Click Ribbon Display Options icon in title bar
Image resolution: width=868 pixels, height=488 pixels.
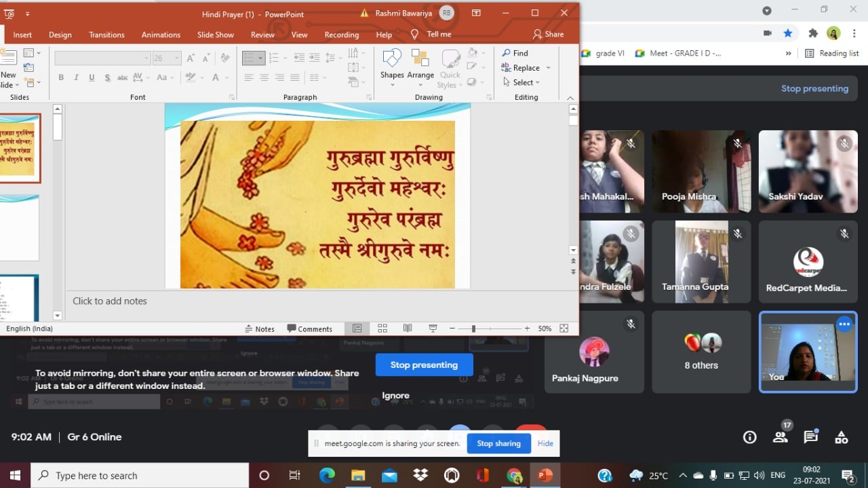[x=476, y=13]
